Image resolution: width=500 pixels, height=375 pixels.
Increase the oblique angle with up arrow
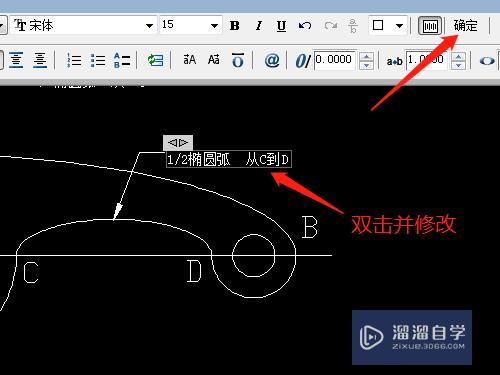[366, 57]
